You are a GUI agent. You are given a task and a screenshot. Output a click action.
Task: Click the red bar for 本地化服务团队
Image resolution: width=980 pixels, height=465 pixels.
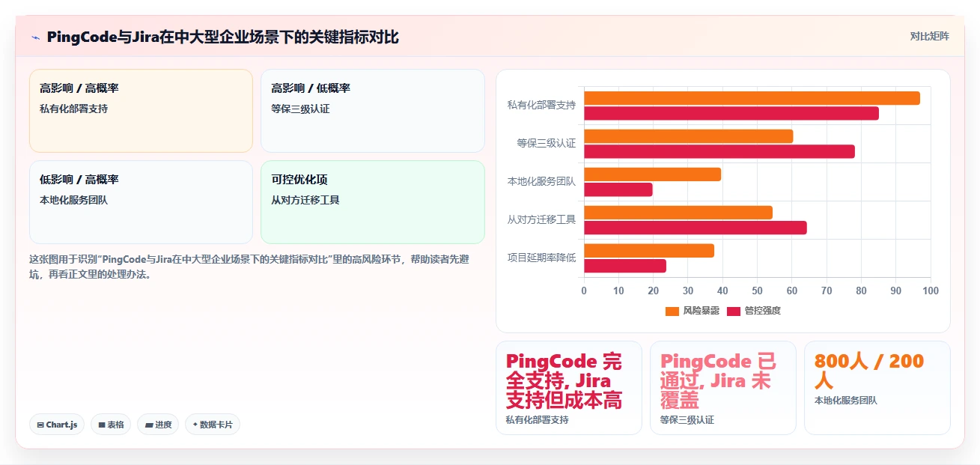618,189
